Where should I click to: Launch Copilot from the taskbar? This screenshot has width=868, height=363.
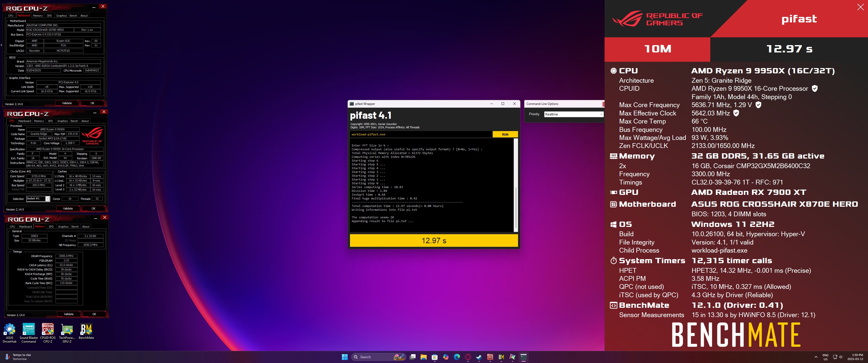pyautogui.click(x=446, y=357)
